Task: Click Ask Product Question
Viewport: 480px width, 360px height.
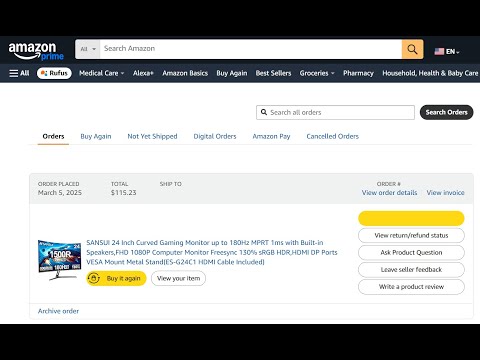Action: click(411, 252)
